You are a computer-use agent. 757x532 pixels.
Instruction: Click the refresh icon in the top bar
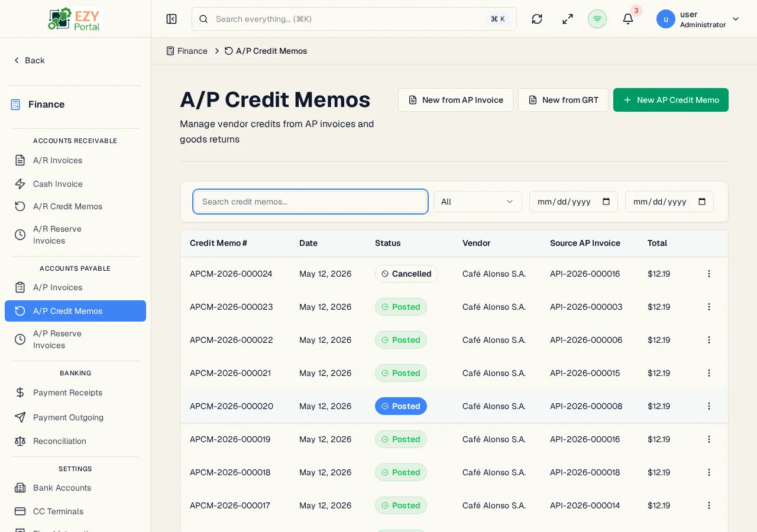(537, 19)
